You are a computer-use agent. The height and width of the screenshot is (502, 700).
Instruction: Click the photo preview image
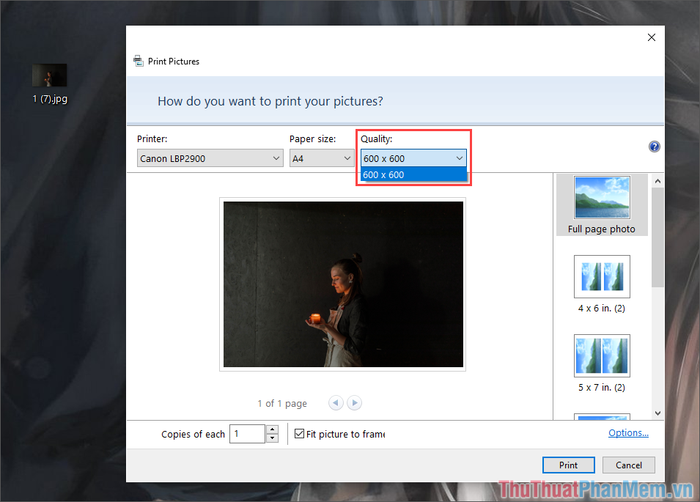pos(343,284)
